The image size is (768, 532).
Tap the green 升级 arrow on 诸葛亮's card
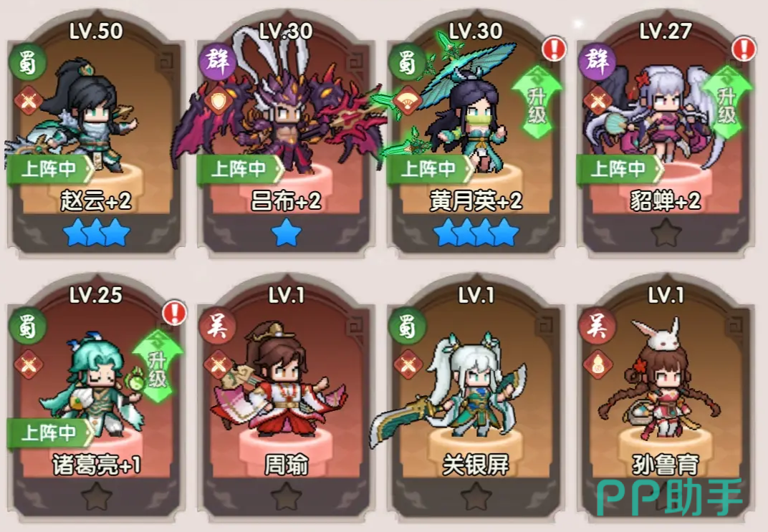[157, 366]
